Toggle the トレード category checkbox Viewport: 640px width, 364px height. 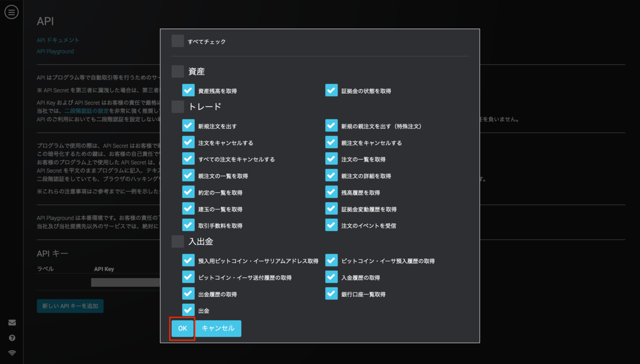pyautogui.click(x=178, y=107)
